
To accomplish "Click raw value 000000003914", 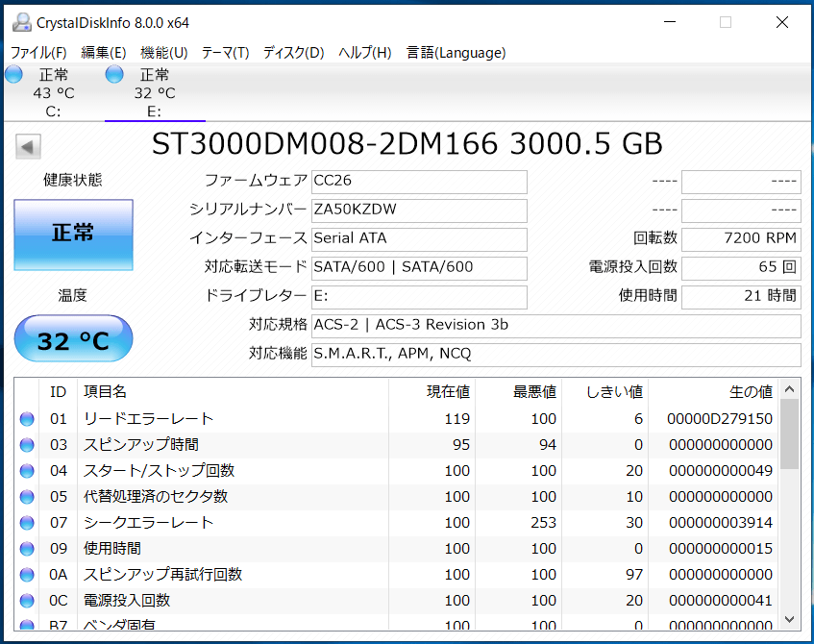I will (721, 523).
